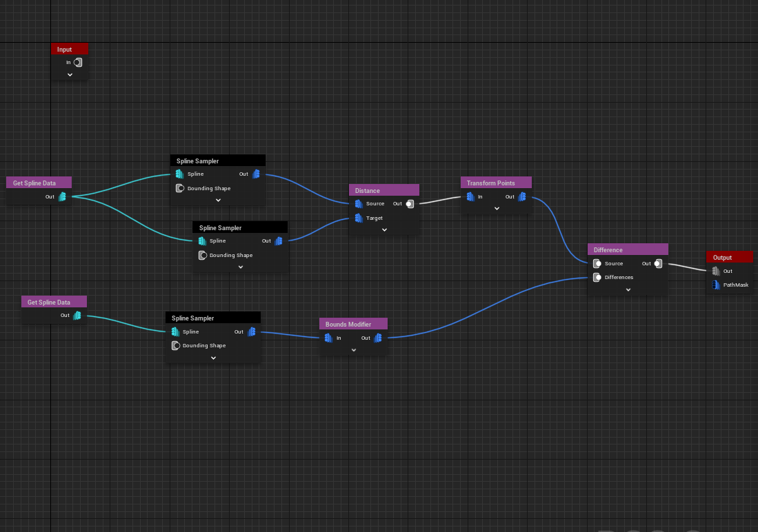
Task: Click the Target input pin on Distance node
Action: tap(359, 218)
